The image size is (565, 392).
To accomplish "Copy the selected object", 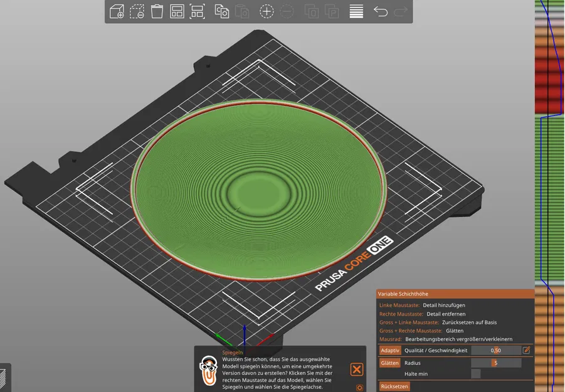I will (221, 11).
